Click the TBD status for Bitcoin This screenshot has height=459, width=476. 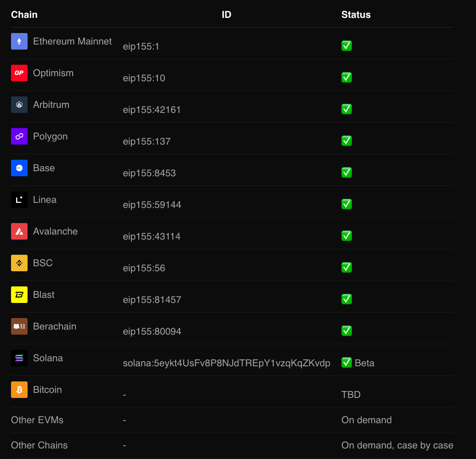coord(351,395)
